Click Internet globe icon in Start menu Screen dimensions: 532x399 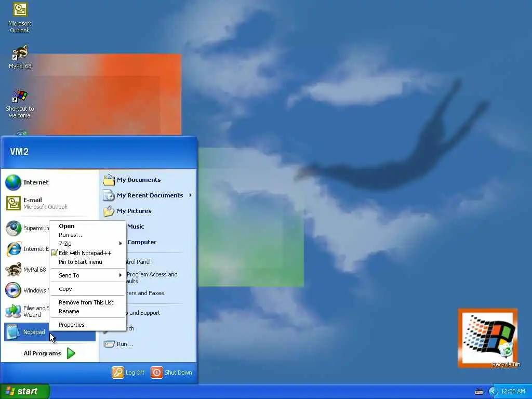(13, 182)
